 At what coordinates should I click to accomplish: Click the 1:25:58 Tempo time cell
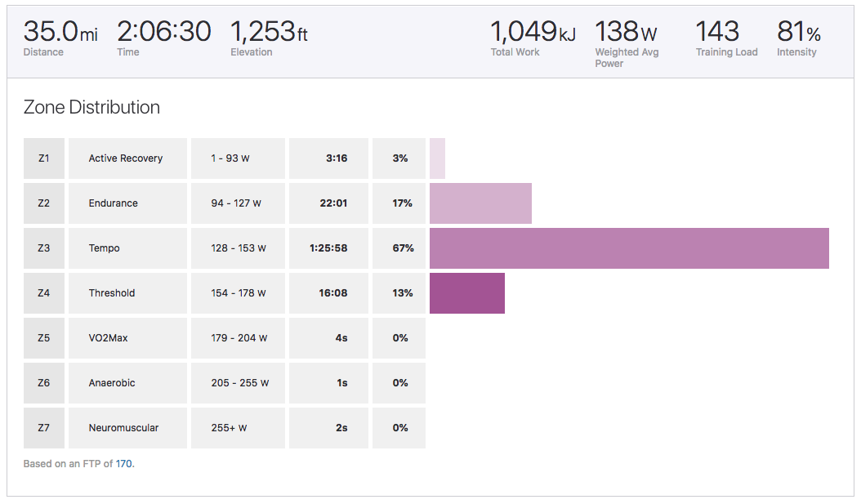pos(328,248)
